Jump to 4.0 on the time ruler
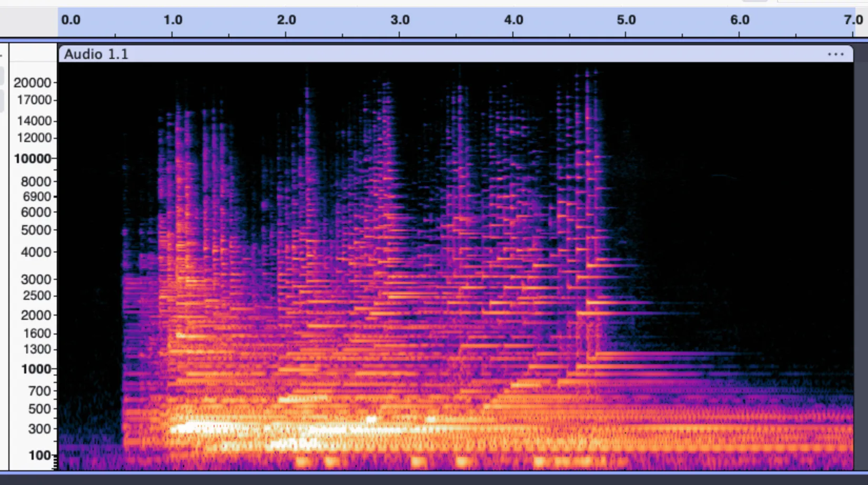Viewport: 868px width, 485px height. pos(513,20)
